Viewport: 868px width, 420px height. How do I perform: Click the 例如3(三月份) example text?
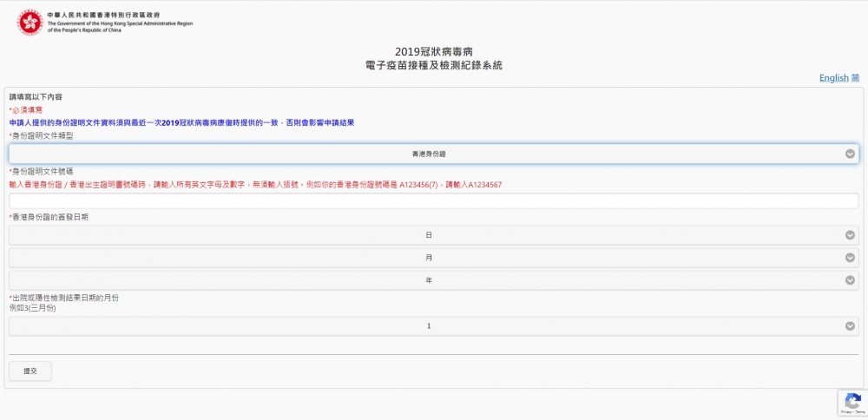tap(32, 308)
